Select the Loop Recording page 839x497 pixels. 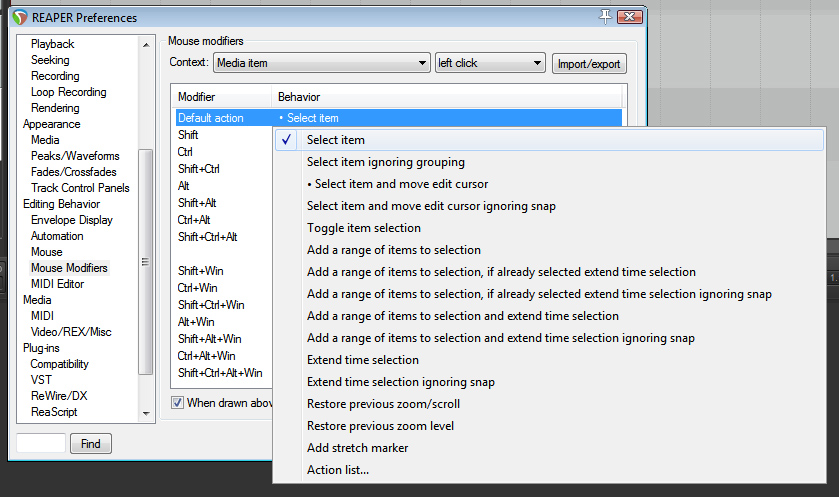pos(68,92)
